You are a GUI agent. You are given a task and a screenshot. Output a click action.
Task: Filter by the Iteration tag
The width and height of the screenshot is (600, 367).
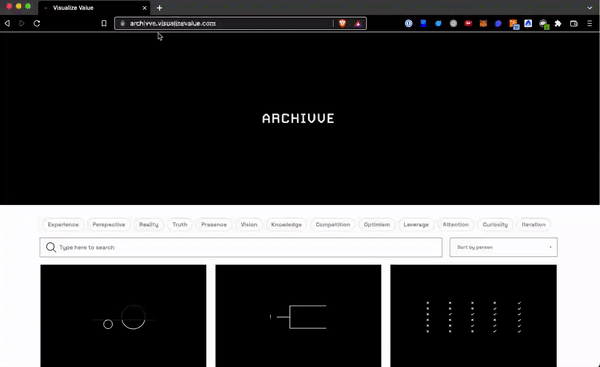[x=533, y=225]
